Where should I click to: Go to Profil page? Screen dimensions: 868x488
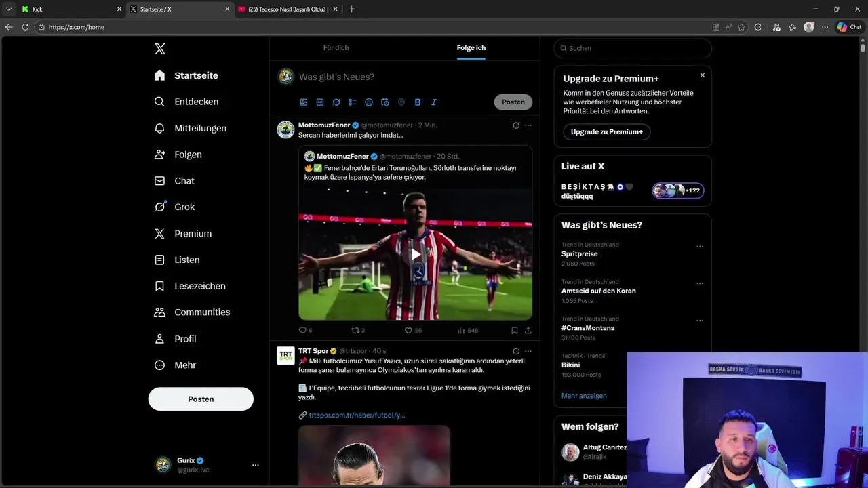coord(175,339)
